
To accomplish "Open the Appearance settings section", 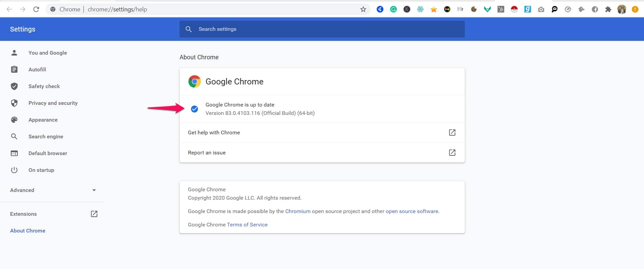I will [43, 120].
